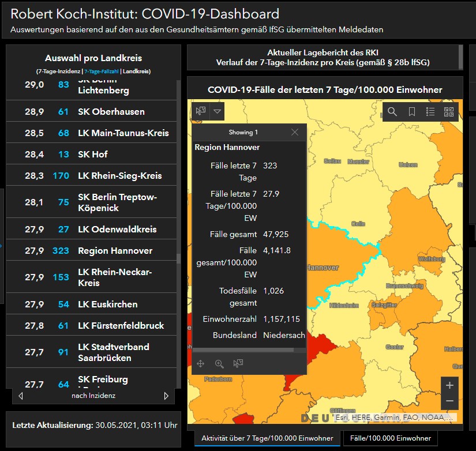Open the map bookmarks icon
Screen dimensions: 476x451
coord(411,112)
